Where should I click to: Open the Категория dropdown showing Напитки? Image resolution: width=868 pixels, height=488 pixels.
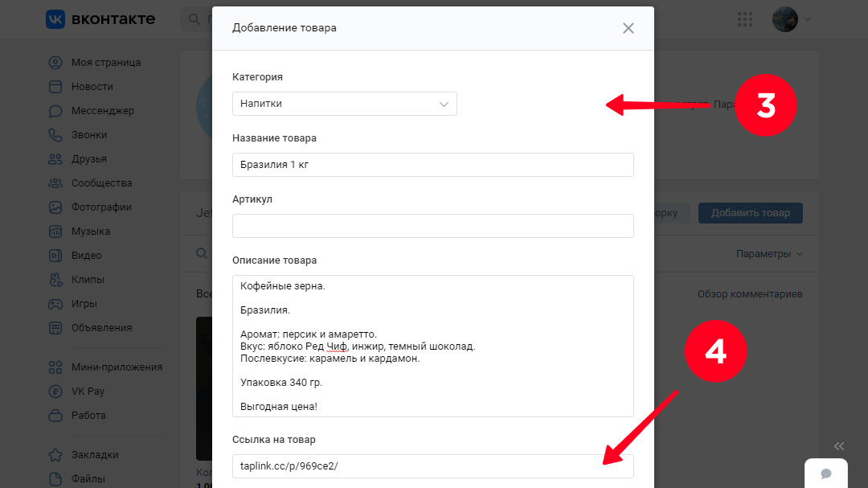point(344,104)
